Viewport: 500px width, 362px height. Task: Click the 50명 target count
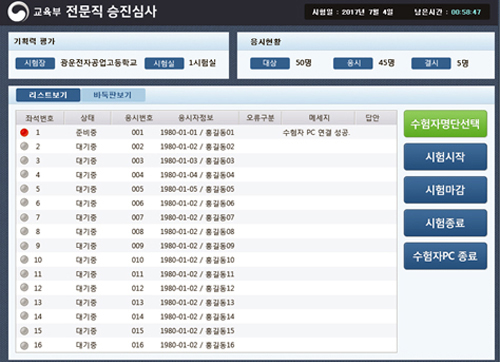click(x=303, y=63)
